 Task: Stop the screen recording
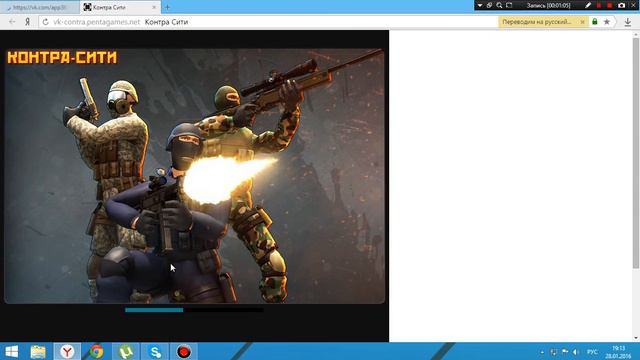coord(610,5)
